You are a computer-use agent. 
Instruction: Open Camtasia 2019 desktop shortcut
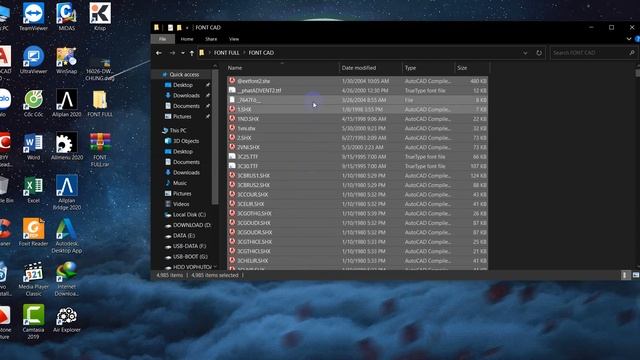click(33, 322)
